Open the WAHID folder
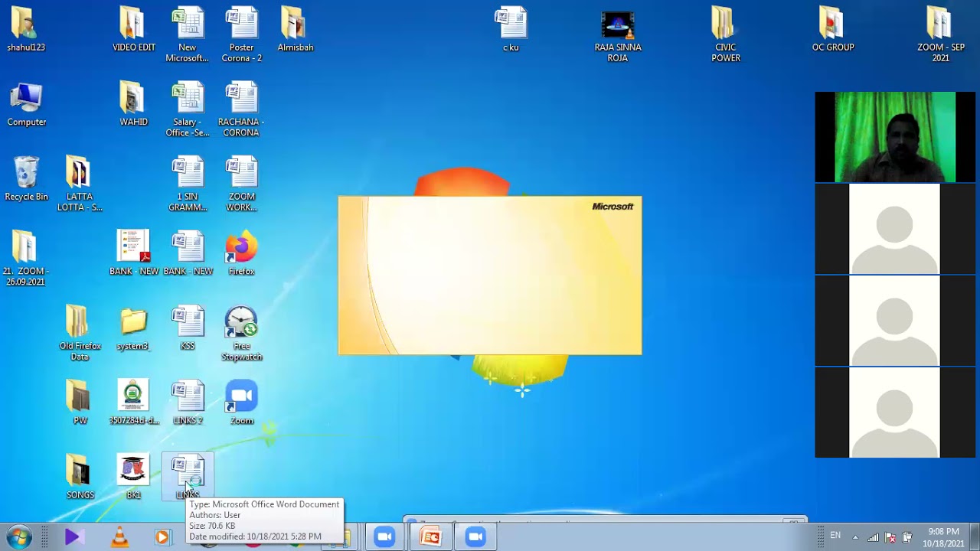Viewport: 980px width, 551px height. pyautogui.click(x=133, y=106)
